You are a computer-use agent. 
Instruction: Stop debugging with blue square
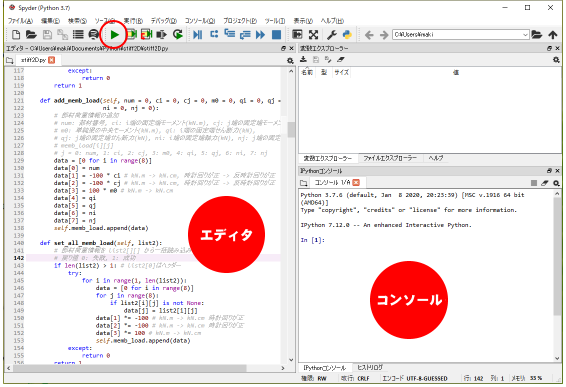(x=276, y=35)
